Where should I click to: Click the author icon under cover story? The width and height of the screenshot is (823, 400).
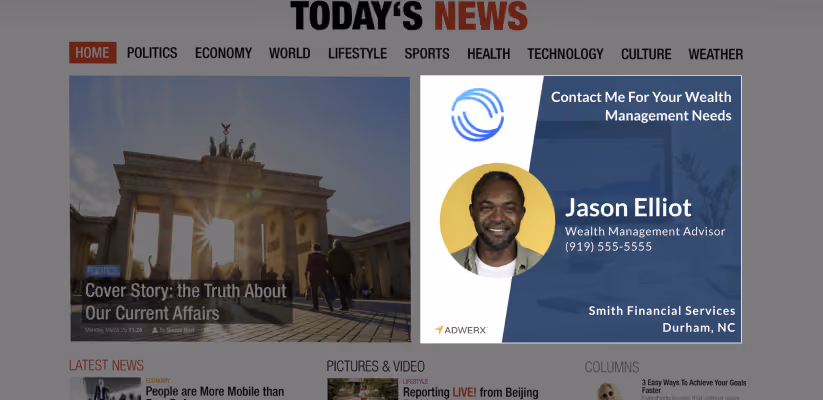155,330
